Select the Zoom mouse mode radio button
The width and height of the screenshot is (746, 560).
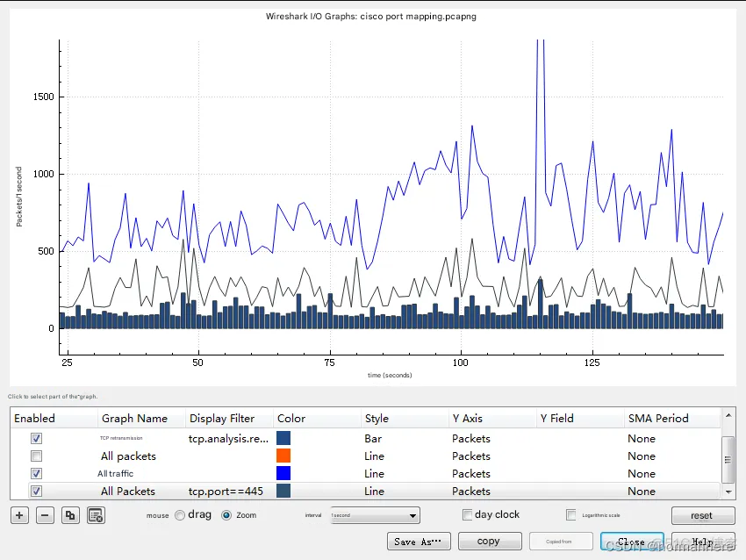[x=226, y=515]
